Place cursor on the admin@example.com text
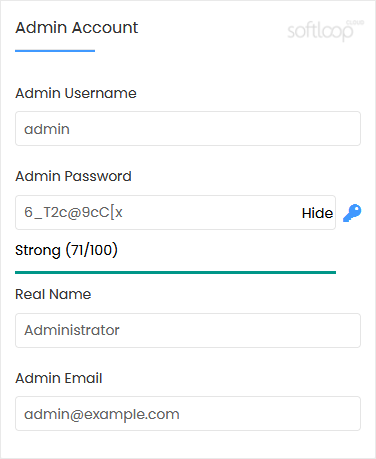 pos(102,414)
